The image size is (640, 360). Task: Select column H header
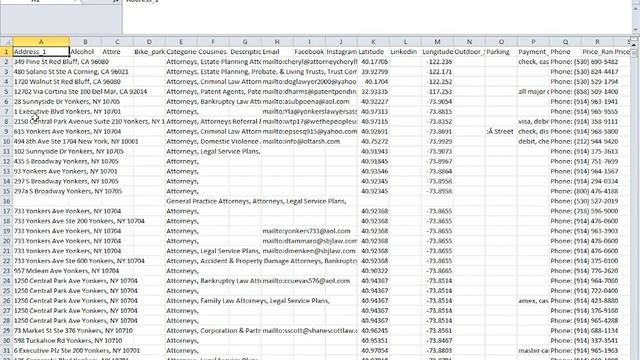[277, 42]
